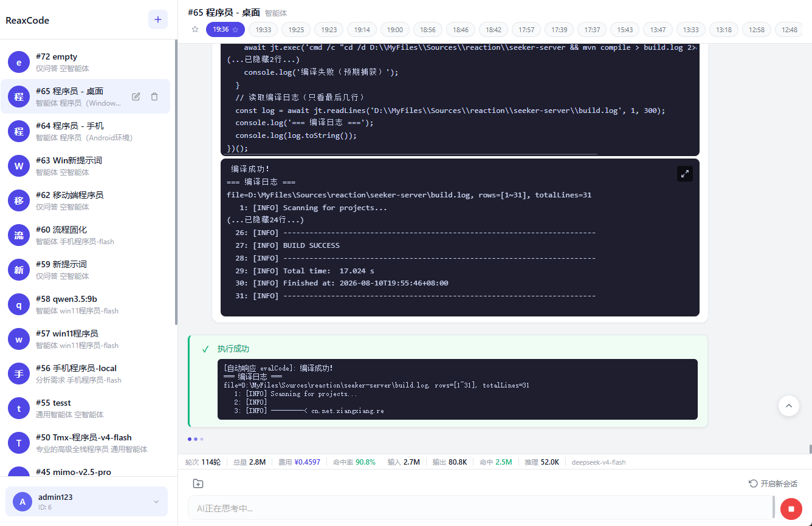The width and height of the screenshot is (812, 526).
Task: Select the 19:00 history tab
Action: tap(395, 29)
